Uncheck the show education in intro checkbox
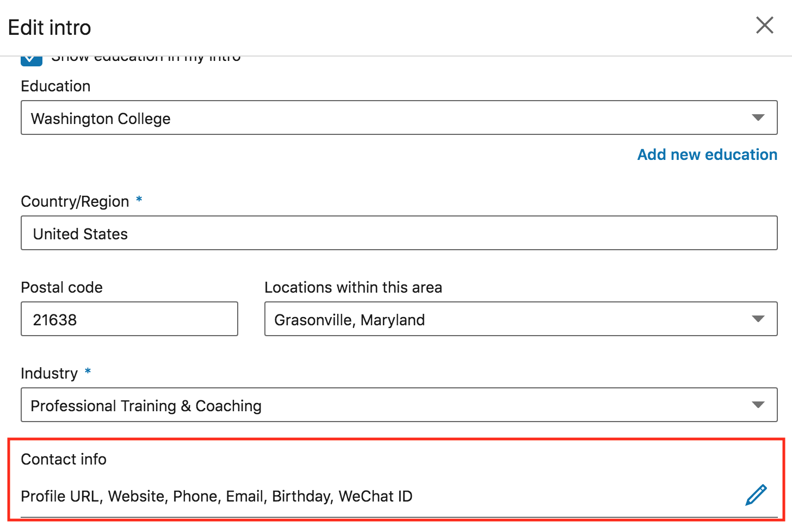Screen dimensions: 792x532 pyautogui.click(x=32, y=60)
